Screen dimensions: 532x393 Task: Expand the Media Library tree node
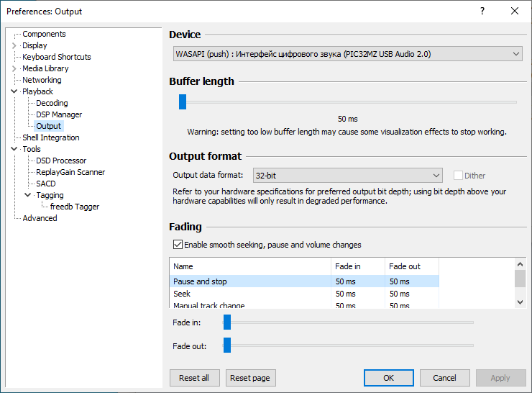[14, 68]
